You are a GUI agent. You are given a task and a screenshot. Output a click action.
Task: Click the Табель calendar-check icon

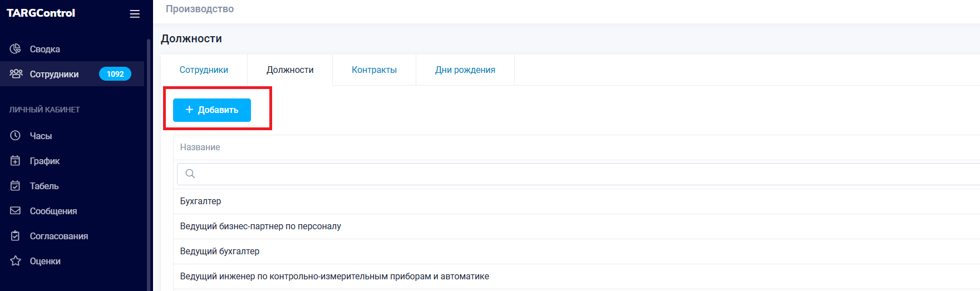[x=16, y=186]
